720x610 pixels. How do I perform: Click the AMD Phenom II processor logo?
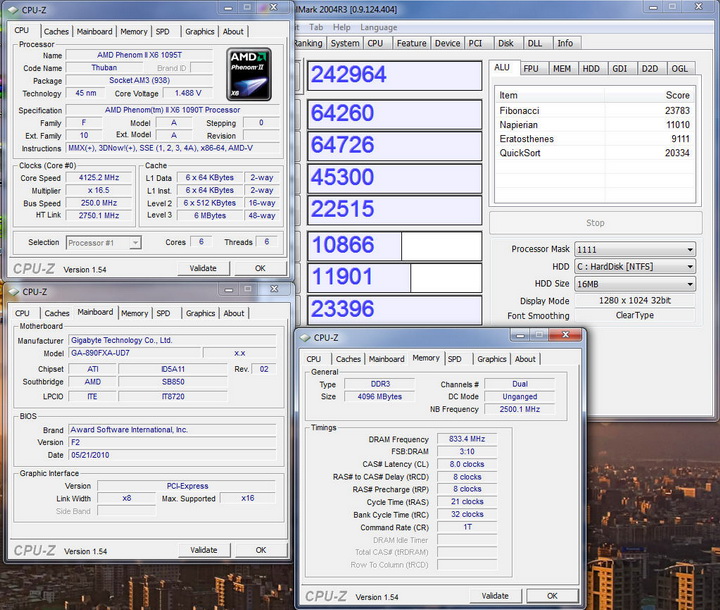click(248, 73)
